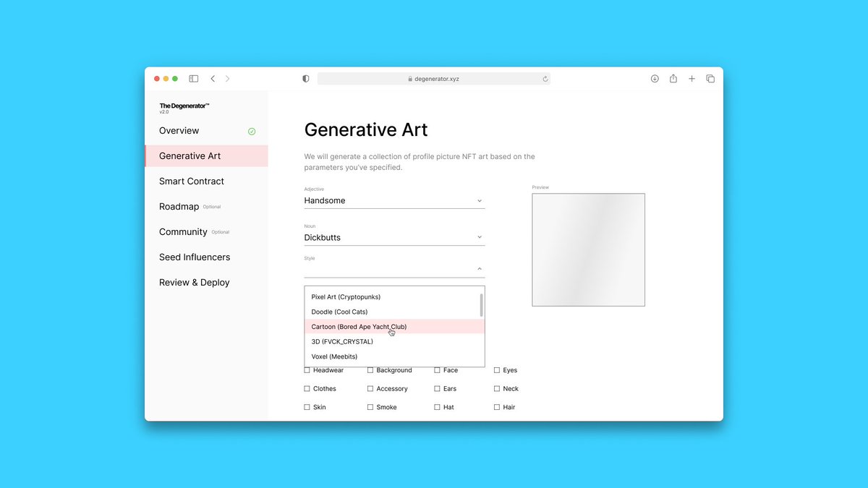Go forward with the right arrow
The image size is (868, 488).
[x=227, y=79]
